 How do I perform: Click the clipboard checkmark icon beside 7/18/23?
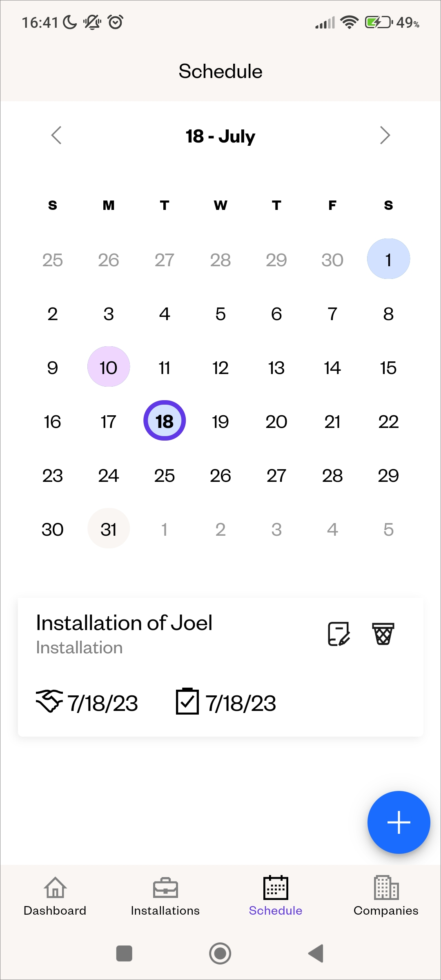(x=187, y=701)
